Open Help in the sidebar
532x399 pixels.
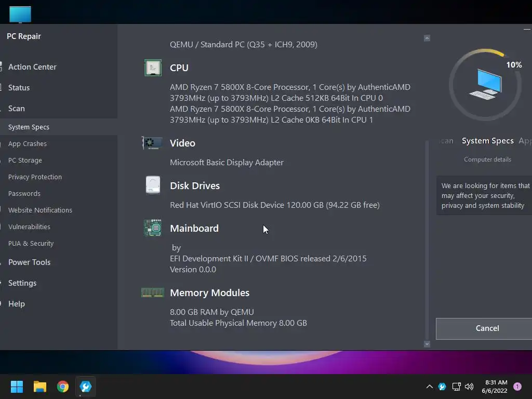(16, 303)
